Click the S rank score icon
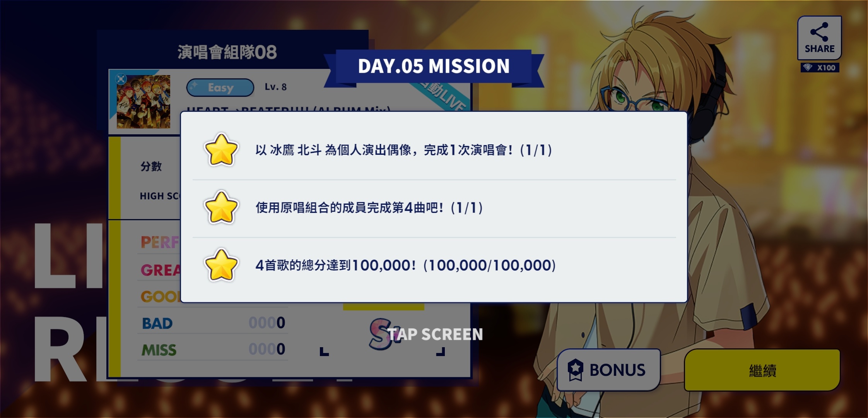The height and width of the screenshot is (418, 868). tap(380, 333)
